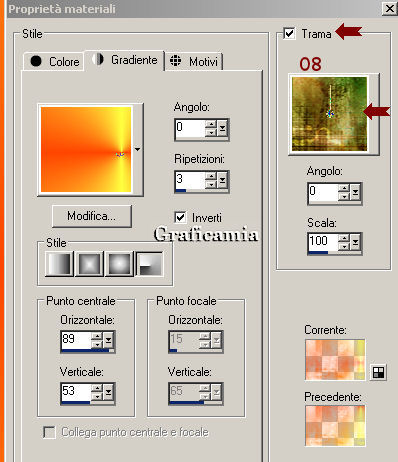The width and height of the screenshot is (398, 462).
Task: Open the gradient preset dropdown arrow
Action: point(138,149)
